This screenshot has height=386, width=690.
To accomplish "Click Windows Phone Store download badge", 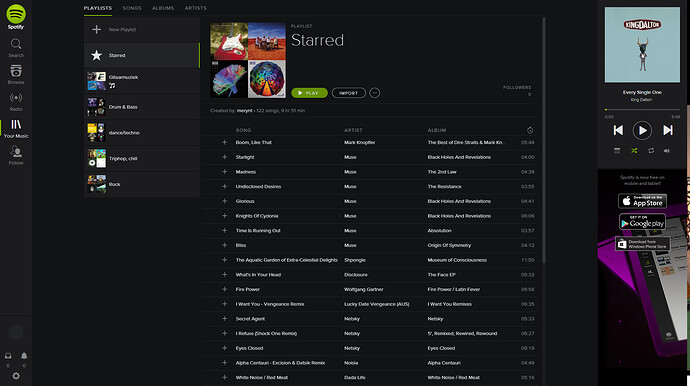I will 642,244.
